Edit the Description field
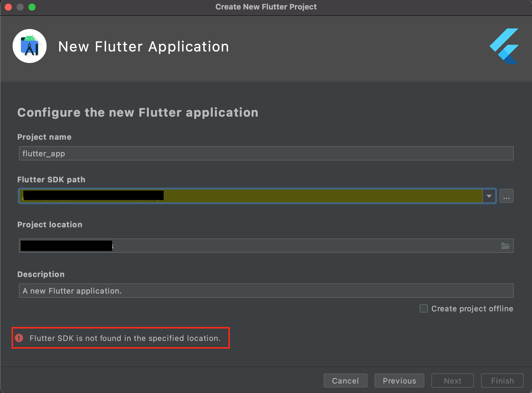 [x=266, y=291]
